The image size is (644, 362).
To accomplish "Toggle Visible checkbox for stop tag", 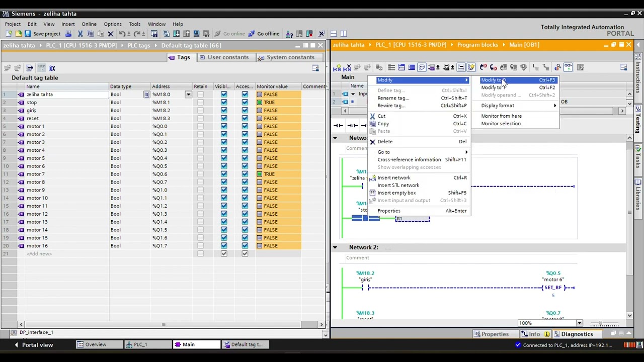I will (224, 103).
